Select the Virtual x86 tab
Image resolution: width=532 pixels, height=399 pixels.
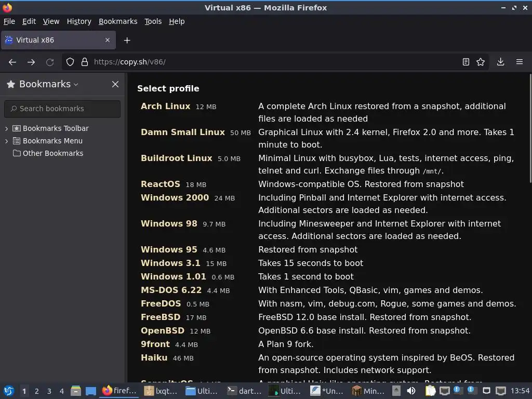pyautogui.click(x=58, y=40)
